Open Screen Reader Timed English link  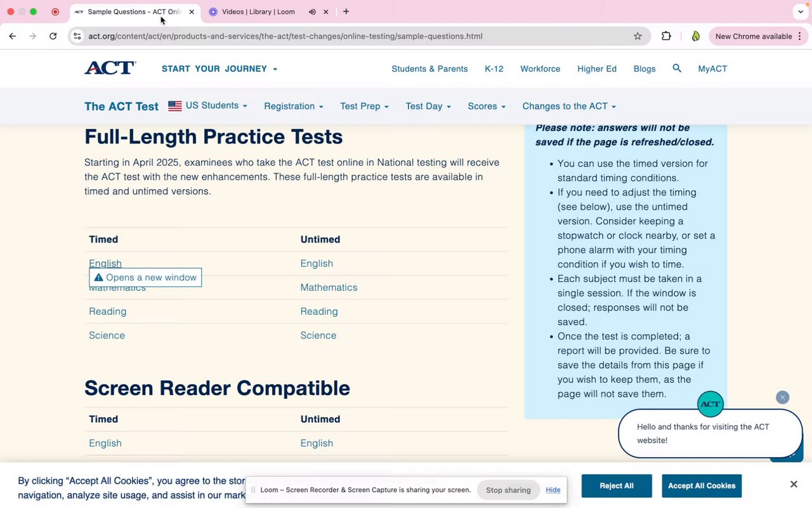point(105,443)
